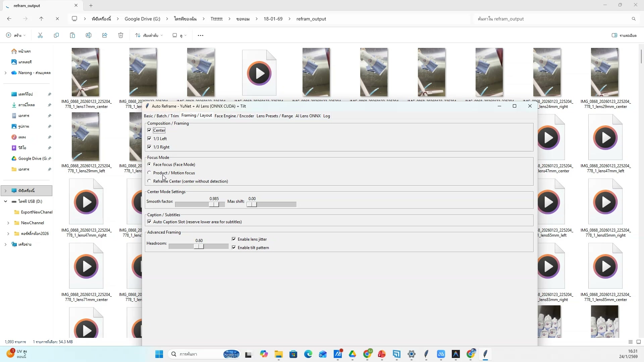
Task: Select the Rename icon
Action: [89, 35]
